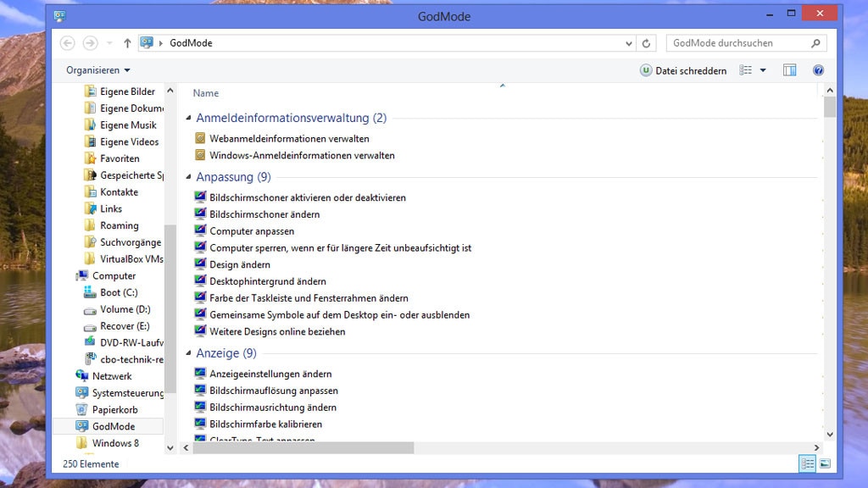Select Computer sperren, wenn unbeaufsichtigt
Image resolution: width=868 pixels, height=488 pixels.
[x=332, y=248]
